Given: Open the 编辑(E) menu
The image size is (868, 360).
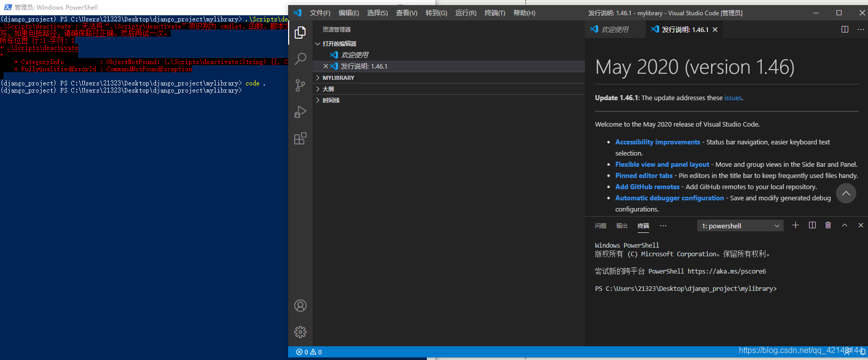Looking at the screenshot, I should tap(349, 13).
